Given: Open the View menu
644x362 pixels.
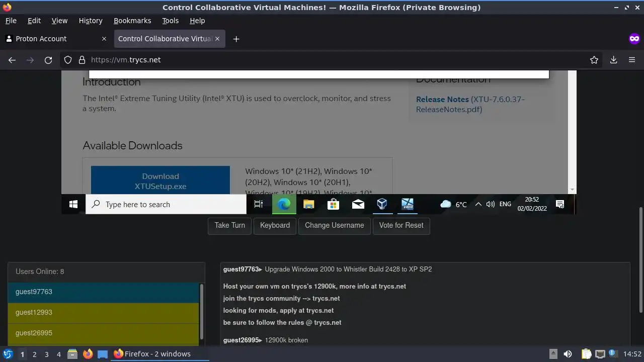Looking at the screenshot, I should [x=59, y=21].
